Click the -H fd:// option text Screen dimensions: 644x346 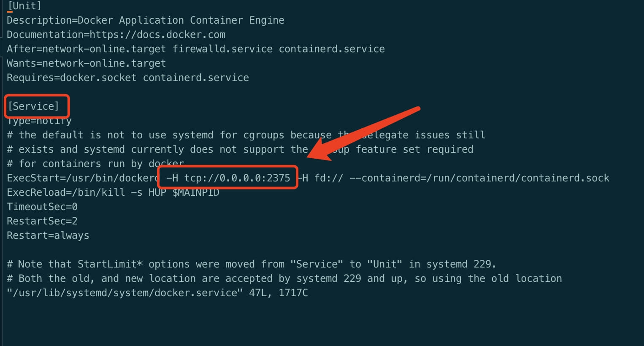(x=323, y=178)
